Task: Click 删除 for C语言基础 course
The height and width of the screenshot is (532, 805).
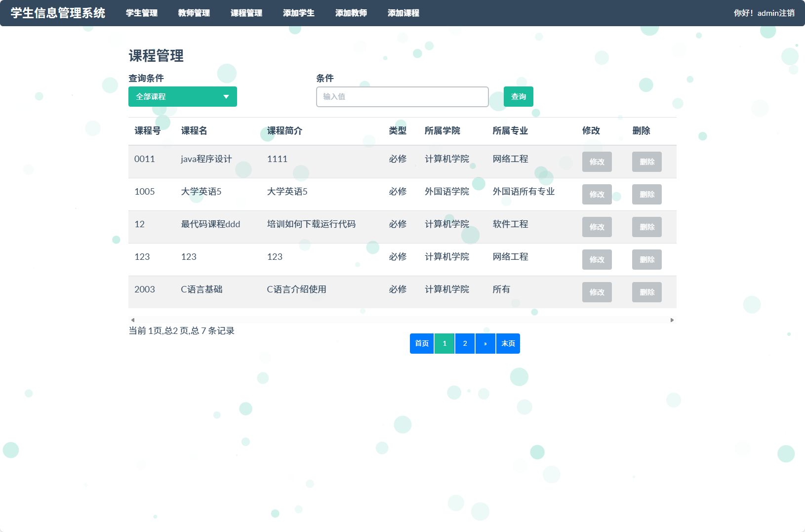Action: pyautogui.click(x=646, y=292)
